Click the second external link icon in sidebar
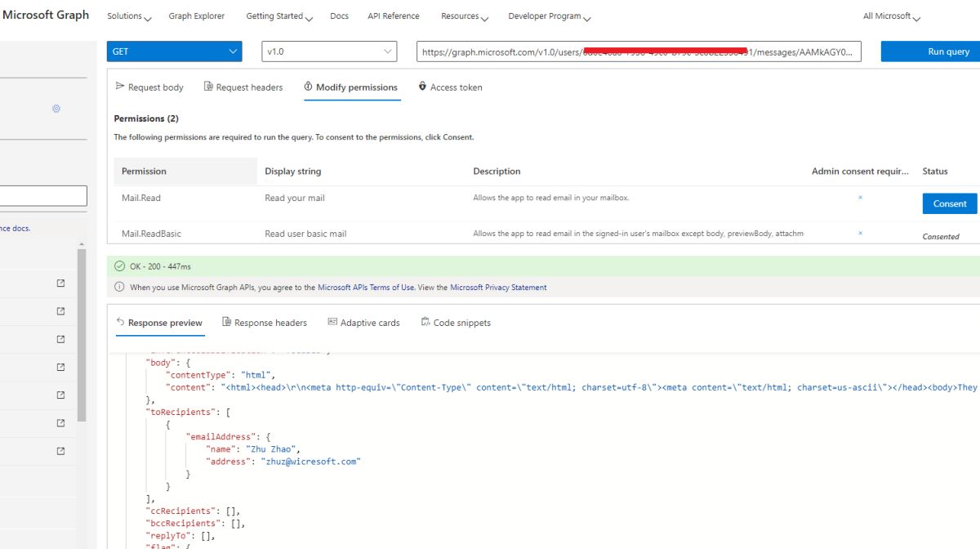 60,311
